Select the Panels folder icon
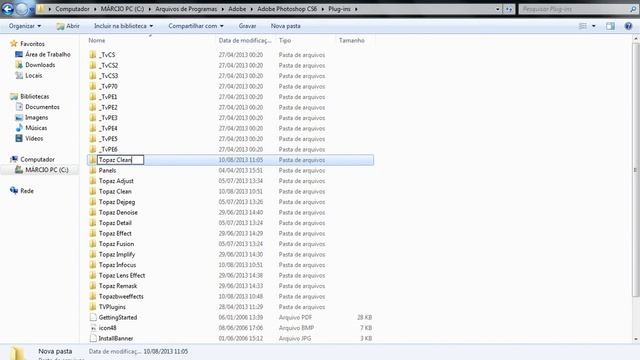The height and width of the screenshot is (360, 640). point(93,170)
